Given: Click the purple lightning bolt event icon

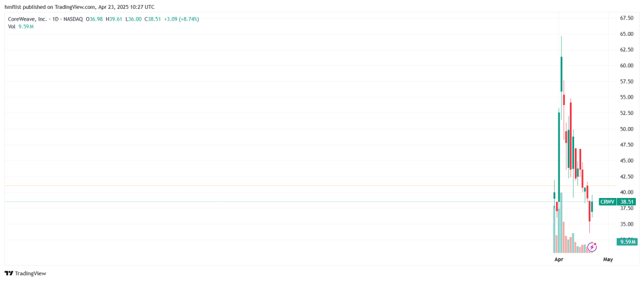Looking at the screenshot, I should 591,248.
